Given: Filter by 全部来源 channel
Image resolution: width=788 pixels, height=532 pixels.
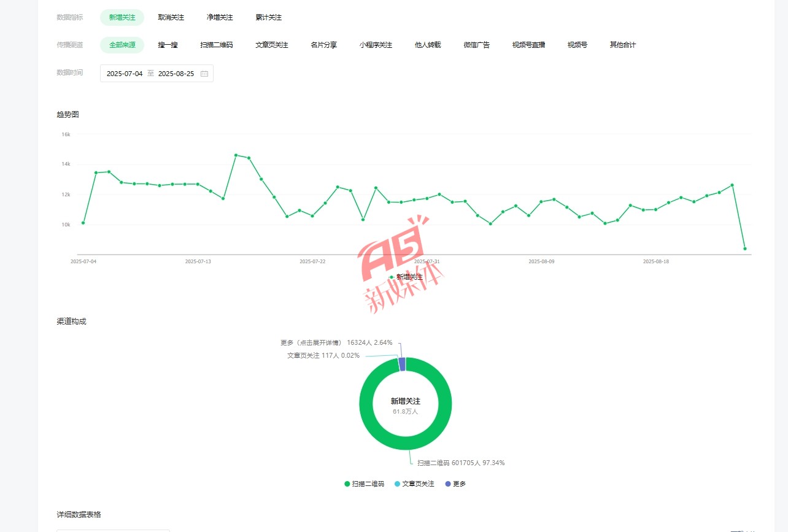Looking at the screenshot, I should point(122,45).
